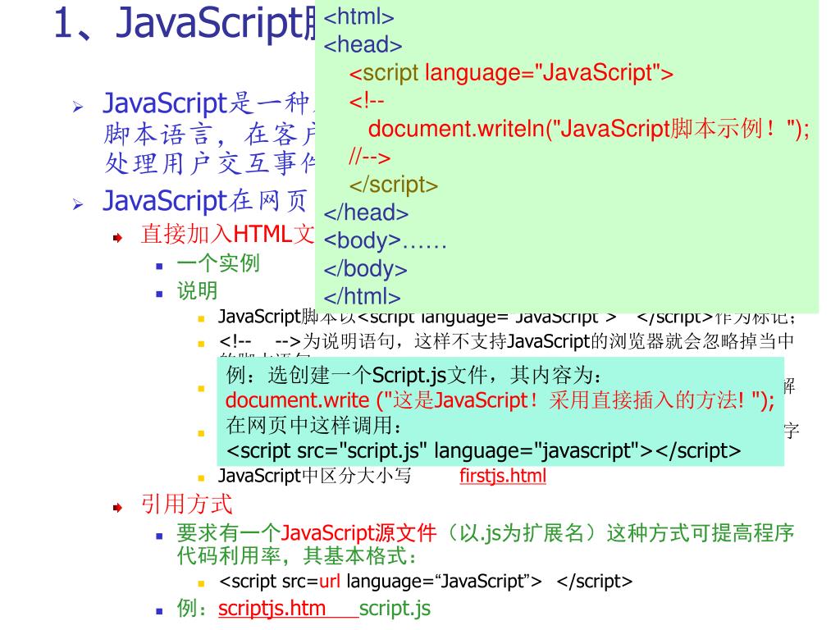This screenshot has height=630, width=840.
Task: Click the '//-->' comment-end line
Action: click(x=370, y=157)
